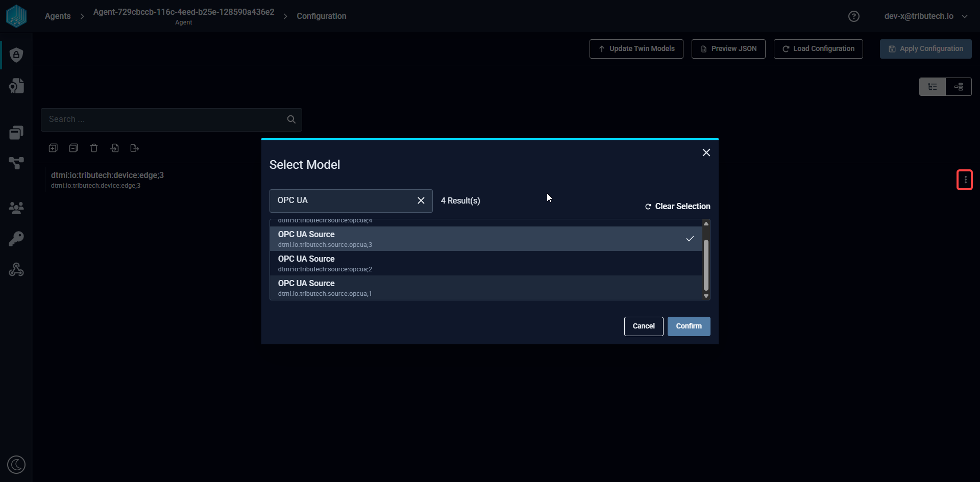This screenshot has height=482, width=980.
Task: Click Load Configuration button
Action: click(x=818, y=49)
